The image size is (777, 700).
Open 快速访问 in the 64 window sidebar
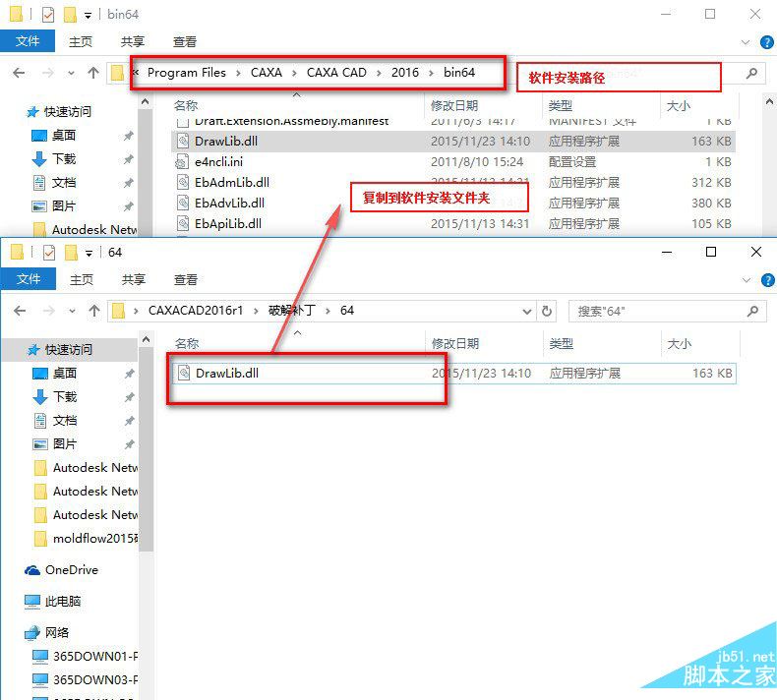point(69,350)
